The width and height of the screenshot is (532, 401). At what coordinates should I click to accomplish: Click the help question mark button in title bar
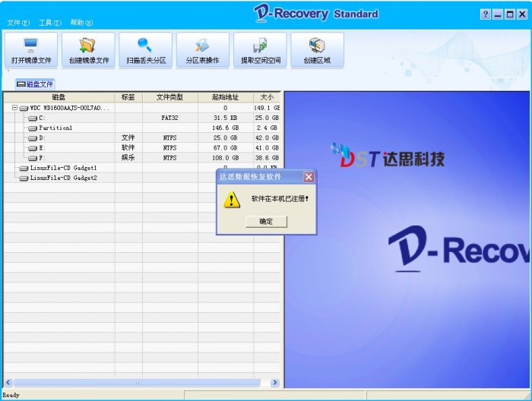486,14
